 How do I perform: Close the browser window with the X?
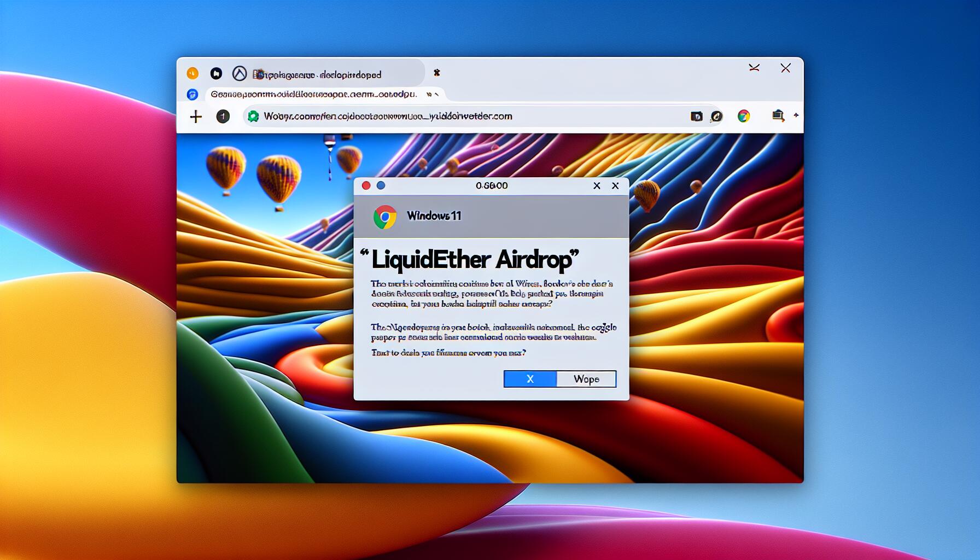point(785,68)
